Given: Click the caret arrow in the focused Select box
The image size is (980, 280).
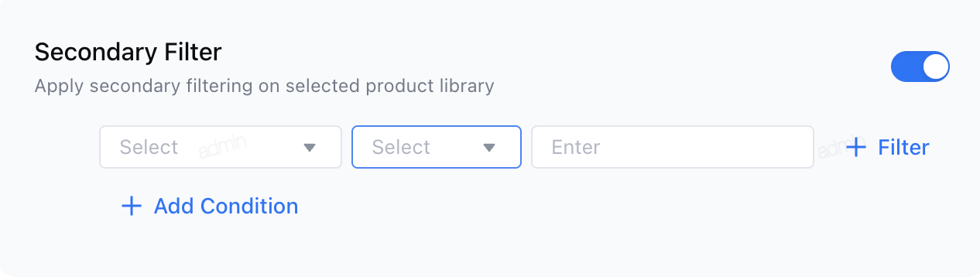Looking at the screenshot, I should point(489,147).
